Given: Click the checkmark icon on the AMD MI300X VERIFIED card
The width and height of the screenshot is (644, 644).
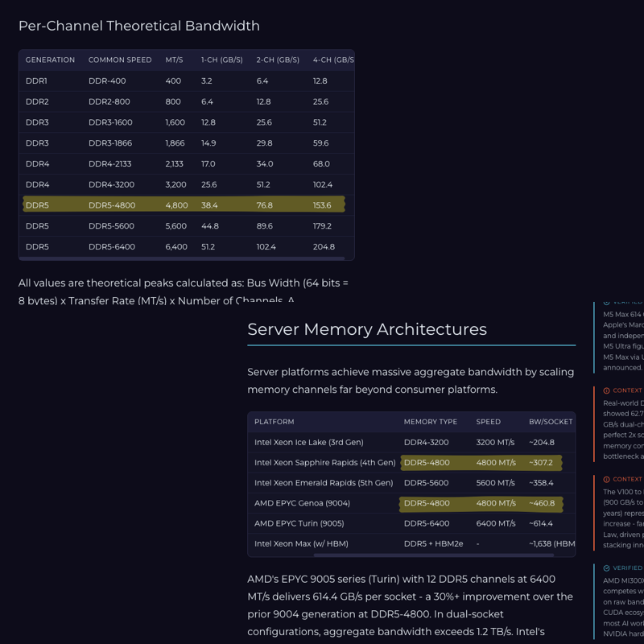Looking at the screenshot, I should [606, 568].
